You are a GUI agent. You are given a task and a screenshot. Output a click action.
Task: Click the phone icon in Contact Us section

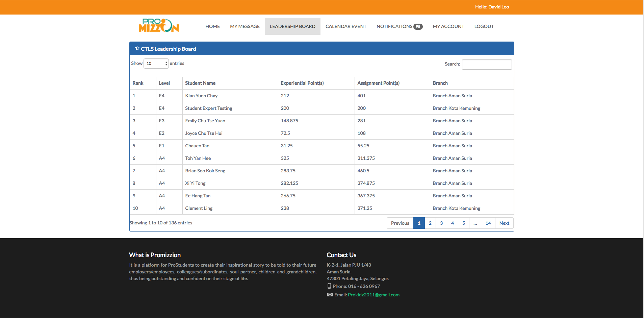(329, 286)
